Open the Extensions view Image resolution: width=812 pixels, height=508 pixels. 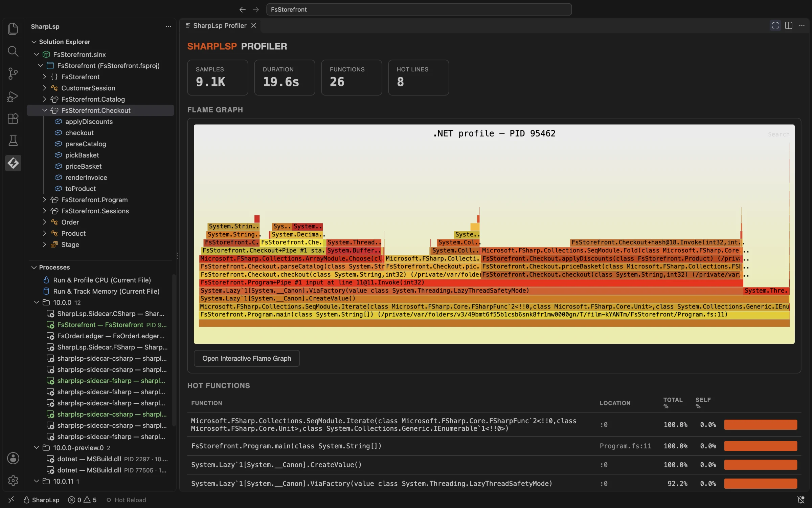point(13,119)
